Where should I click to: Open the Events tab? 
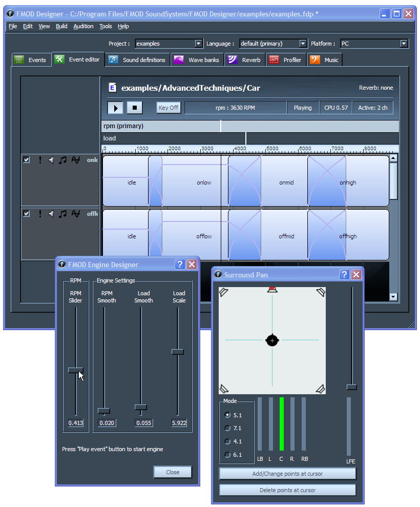31,60
